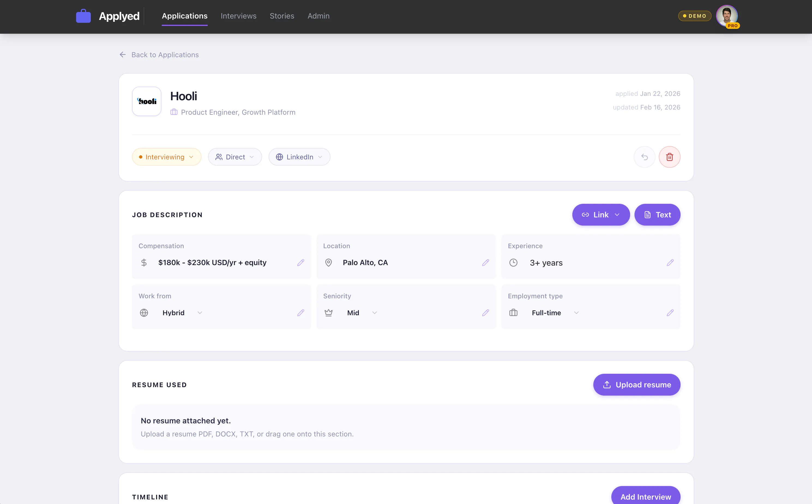This screenshot has width=812, height=504.
Task: Click the Product Engineer, Growth Platform title
Action: point(238,112)
